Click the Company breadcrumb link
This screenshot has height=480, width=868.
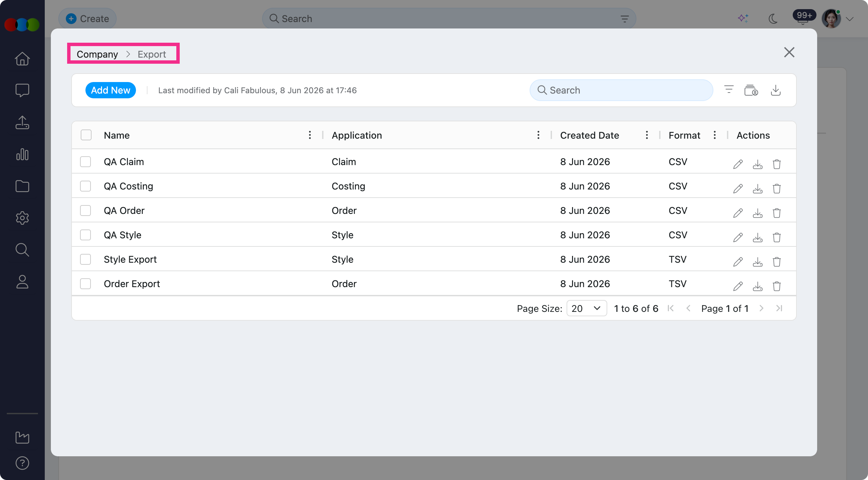[x=97, y=54]
